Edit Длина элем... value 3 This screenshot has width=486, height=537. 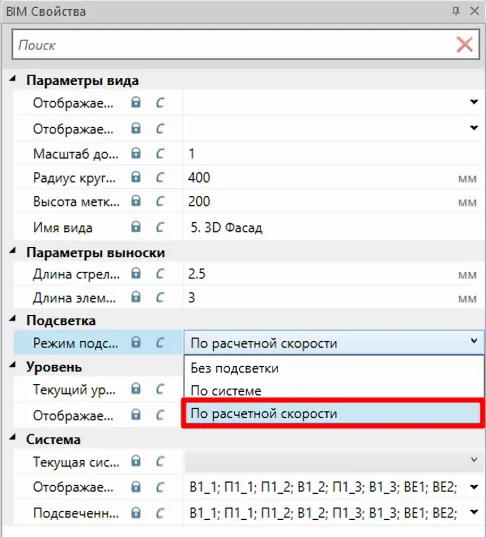coord(334,297)
